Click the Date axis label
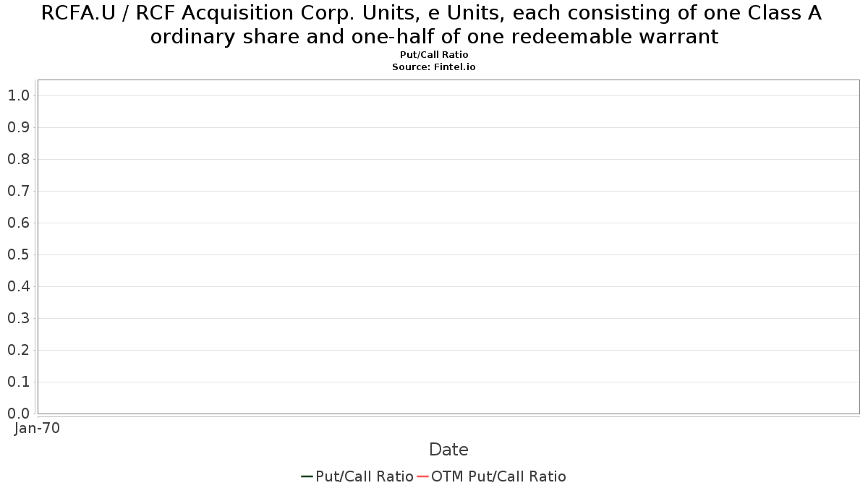 click(448, 450)
